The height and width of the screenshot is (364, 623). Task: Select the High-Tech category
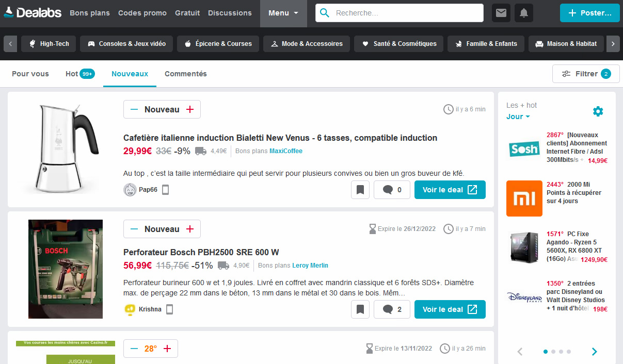(x=49, y=44)
